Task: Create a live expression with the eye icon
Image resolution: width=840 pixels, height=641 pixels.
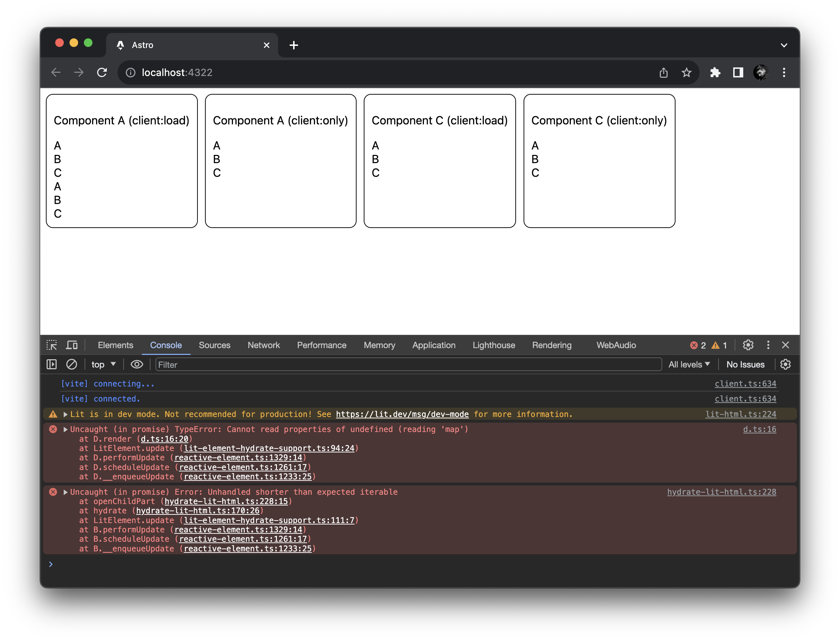Action: pos(137,364)
